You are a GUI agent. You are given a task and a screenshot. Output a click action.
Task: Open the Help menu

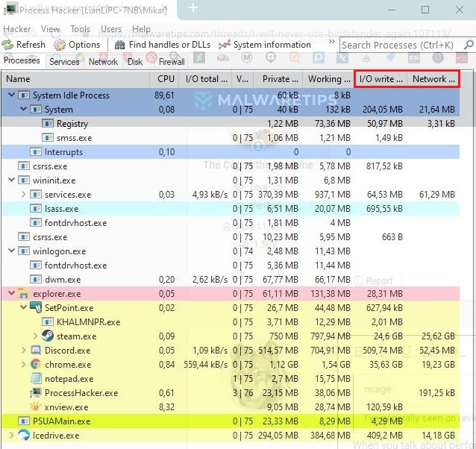141,29
